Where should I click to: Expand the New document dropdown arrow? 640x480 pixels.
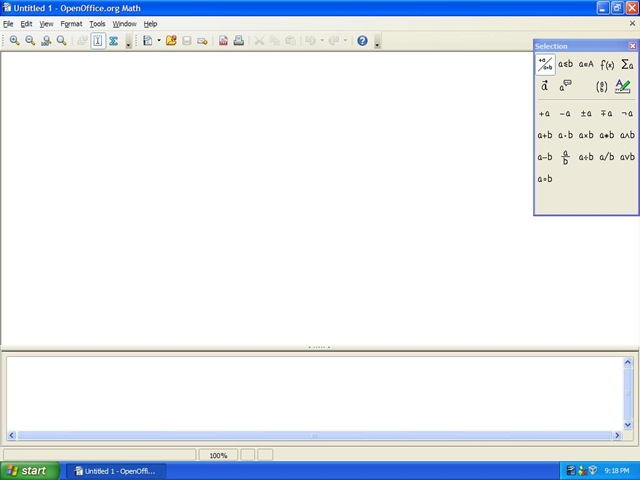coord(159,40)
